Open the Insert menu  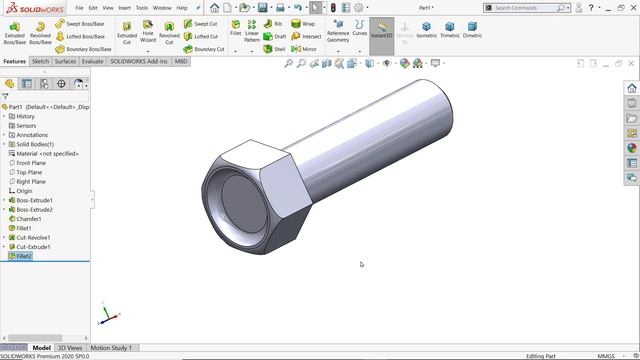click(124, 8)
